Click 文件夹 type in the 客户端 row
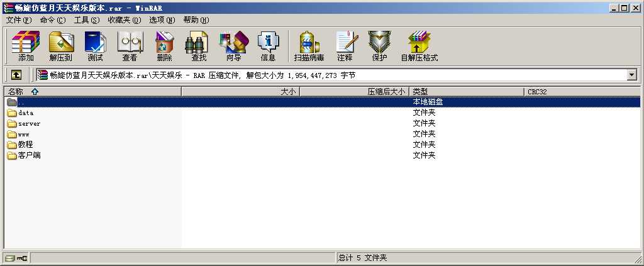644x266 pixels. 425,155
